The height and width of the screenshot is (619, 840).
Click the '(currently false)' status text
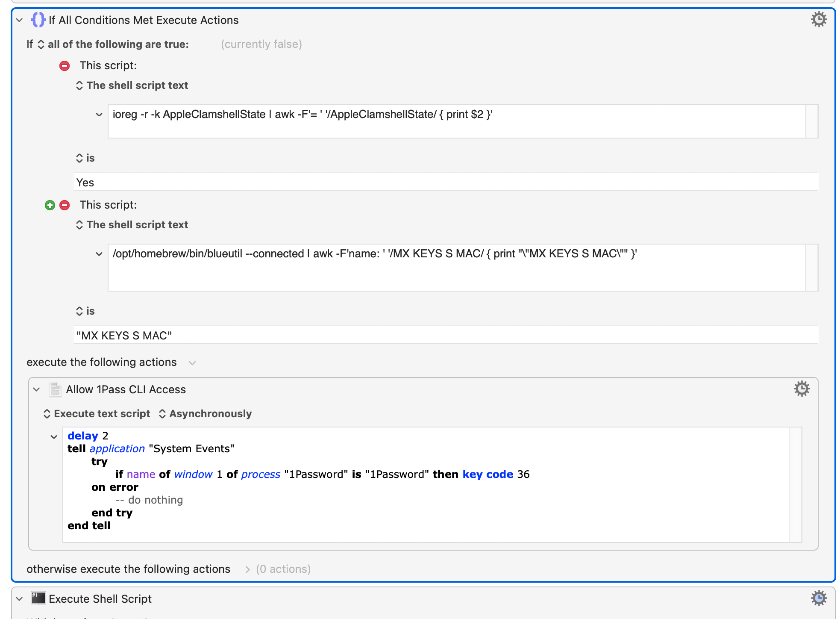pos(261,44)
